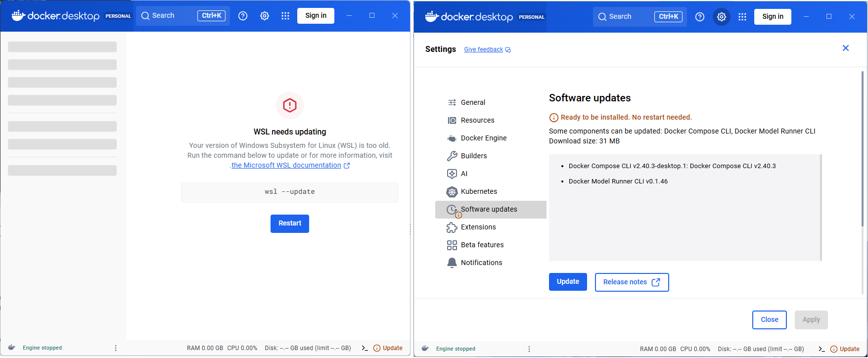Open the terminal icon in the Settings window status bar
The height and width of the screenshot is (358, 868).
pyautogui.click(x=822, y=349)
